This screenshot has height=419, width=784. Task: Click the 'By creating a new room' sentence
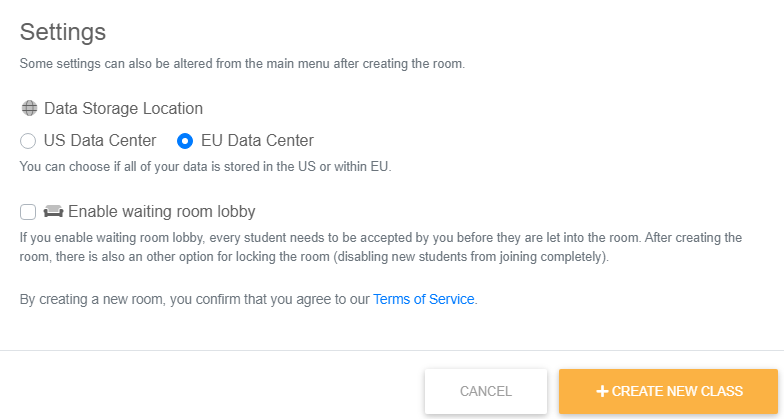pos(195,299)
